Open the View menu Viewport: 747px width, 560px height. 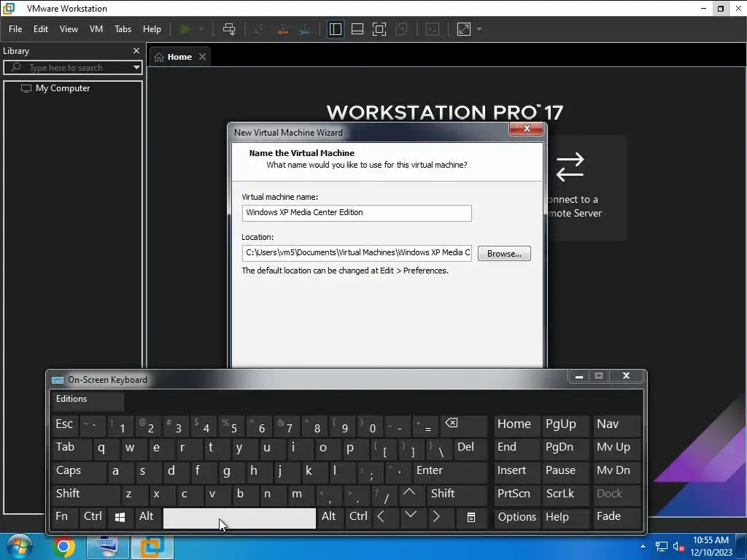click(x=69, y=29)
